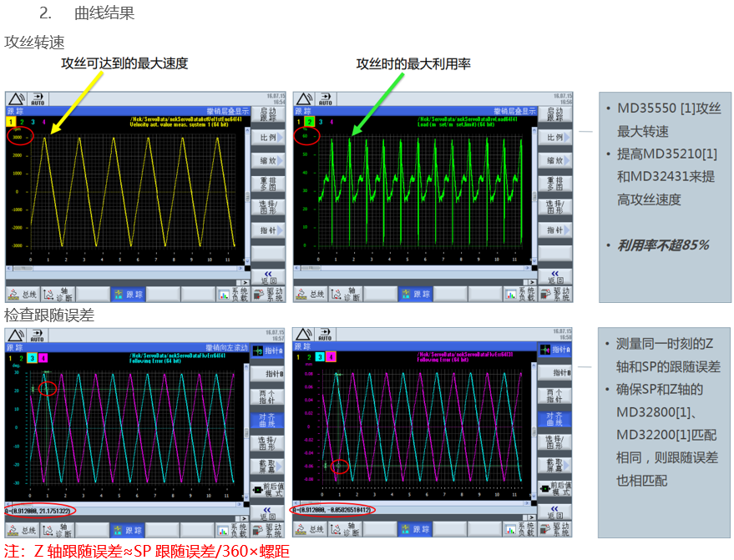Open 驱动系统 drive system in green load screen
Screen dimensions: 734x560
[x=555, y=294]
